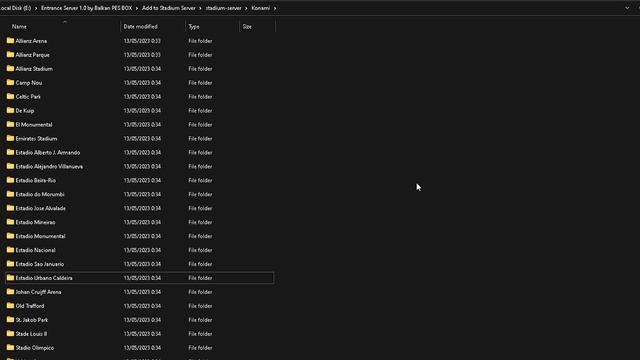Expand chevron after stadium-server breadcrumb
Screen dimensions: 640x360
click(x=246, y=8)
